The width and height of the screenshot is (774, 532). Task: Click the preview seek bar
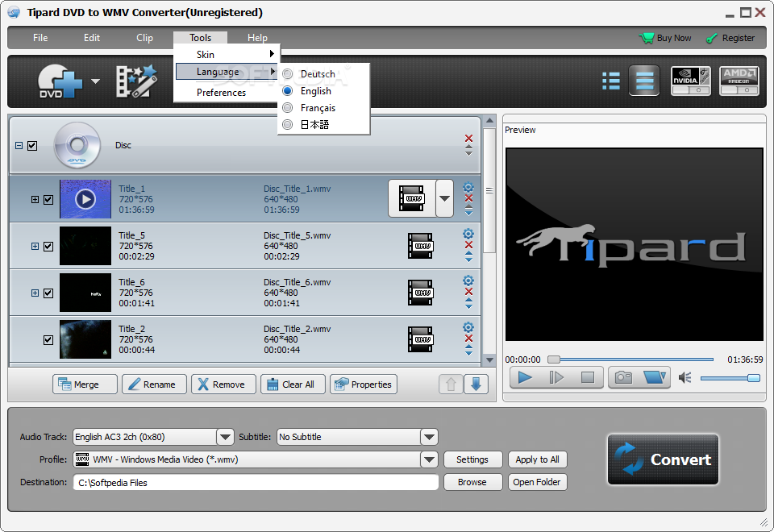click(x=631, y=360)
